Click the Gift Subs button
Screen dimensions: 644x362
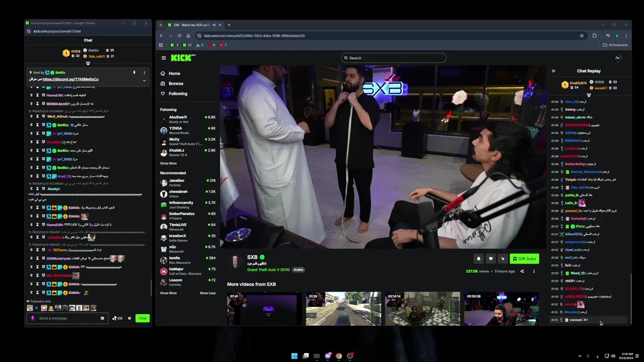524,258
